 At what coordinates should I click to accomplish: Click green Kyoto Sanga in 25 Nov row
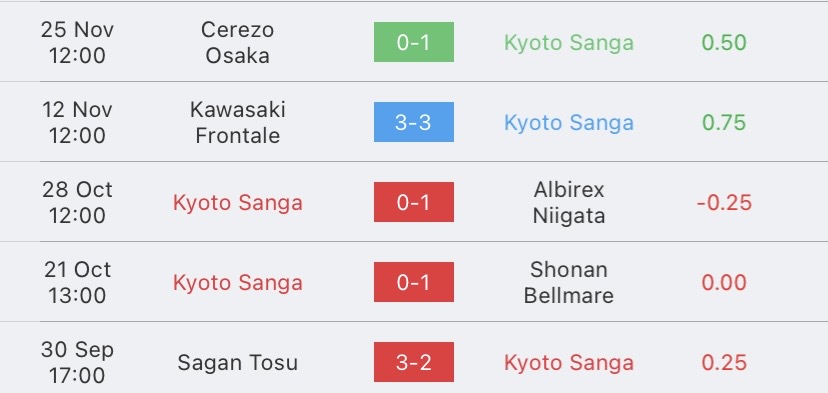point(569,43)
